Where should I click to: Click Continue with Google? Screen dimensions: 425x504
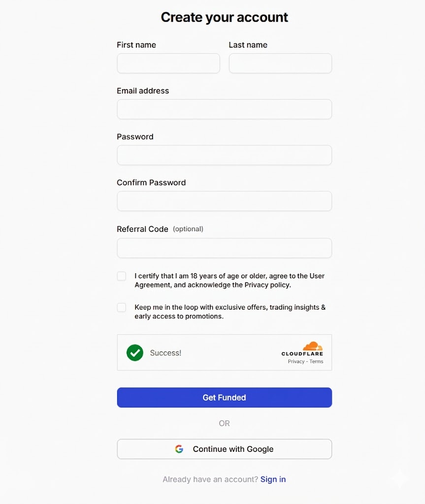coord(224,449)
